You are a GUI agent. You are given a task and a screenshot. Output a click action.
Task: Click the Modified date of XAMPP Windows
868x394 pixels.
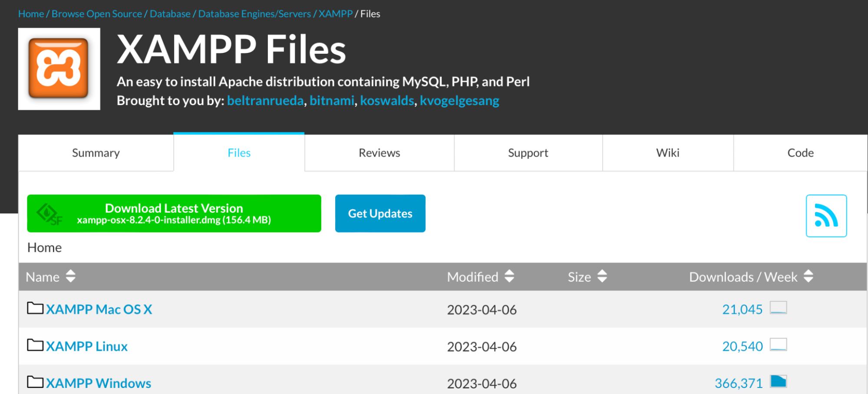click(482, 384)
